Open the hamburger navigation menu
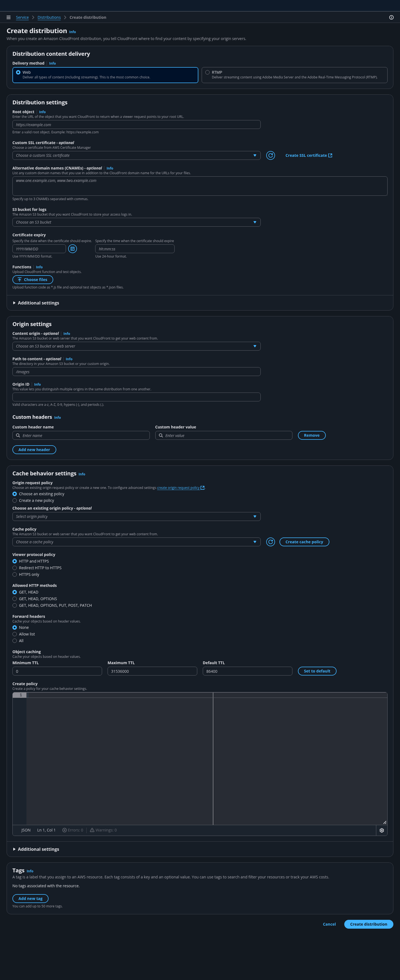 (x=8, y=17)
